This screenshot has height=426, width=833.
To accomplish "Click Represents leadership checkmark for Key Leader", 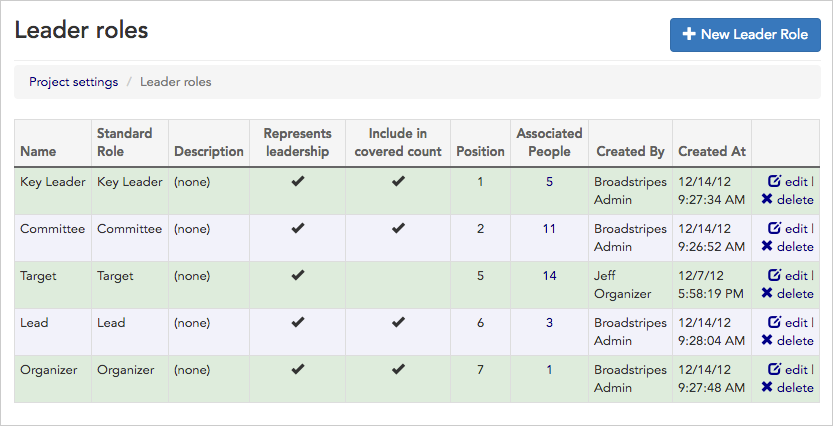I will pos(296,182).
